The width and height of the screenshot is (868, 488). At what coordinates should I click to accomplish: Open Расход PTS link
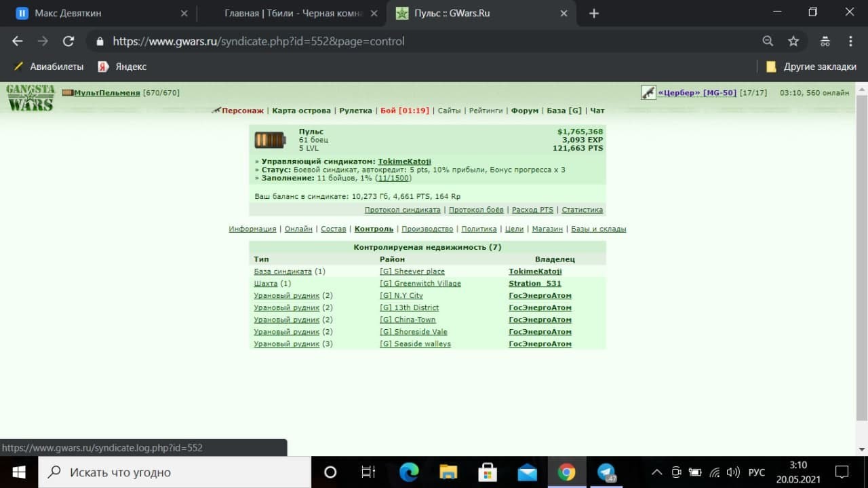(x=532, y=210)
